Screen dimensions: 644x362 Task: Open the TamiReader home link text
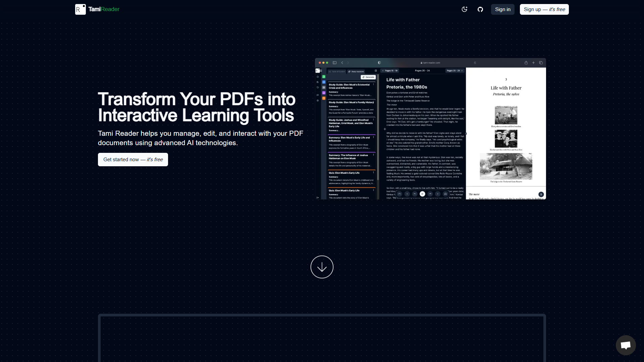coord(104,9)
